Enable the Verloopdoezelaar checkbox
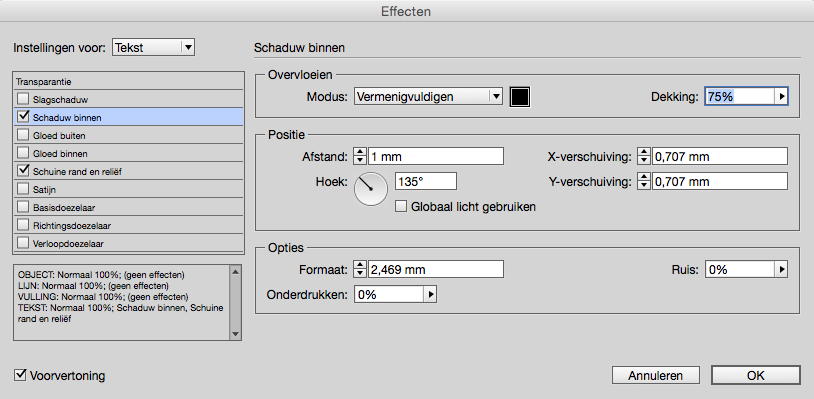This screenshot has height=399, width=814. 23,242
